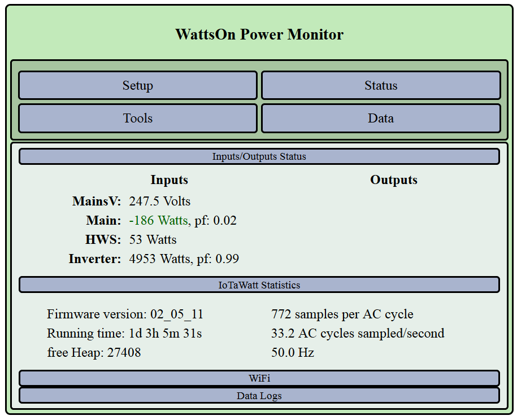Click the 247.5 Volts reading
Image resolution: width=517 pixels, height=420 pixels.
click(159, 202)
